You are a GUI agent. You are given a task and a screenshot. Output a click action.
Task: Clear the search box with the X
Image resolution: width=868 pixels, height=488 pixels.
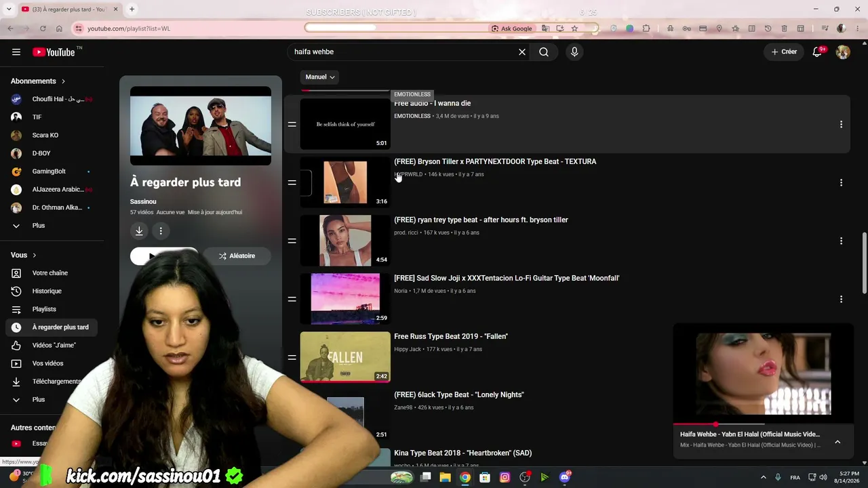522,52
